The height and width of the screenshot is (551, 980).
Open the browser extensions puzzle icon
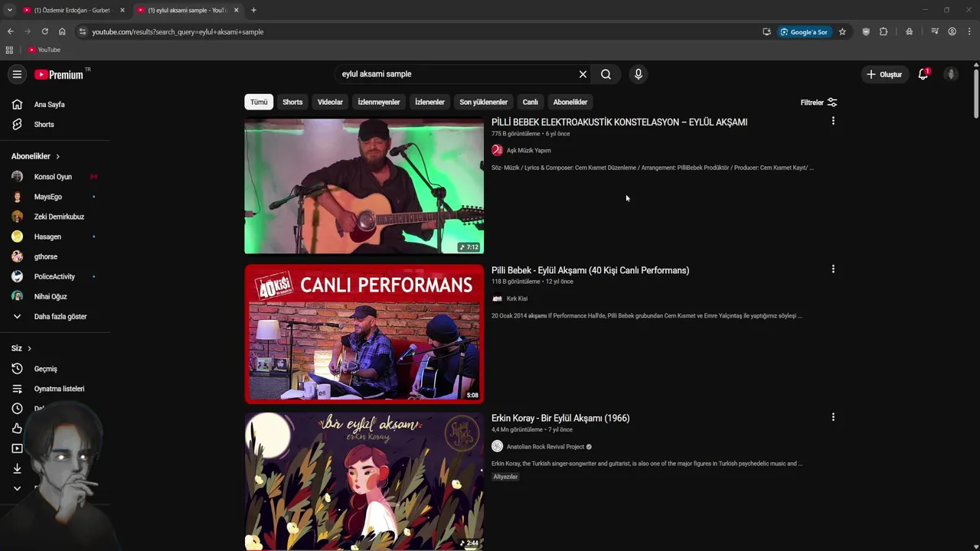tap(884, 31)
